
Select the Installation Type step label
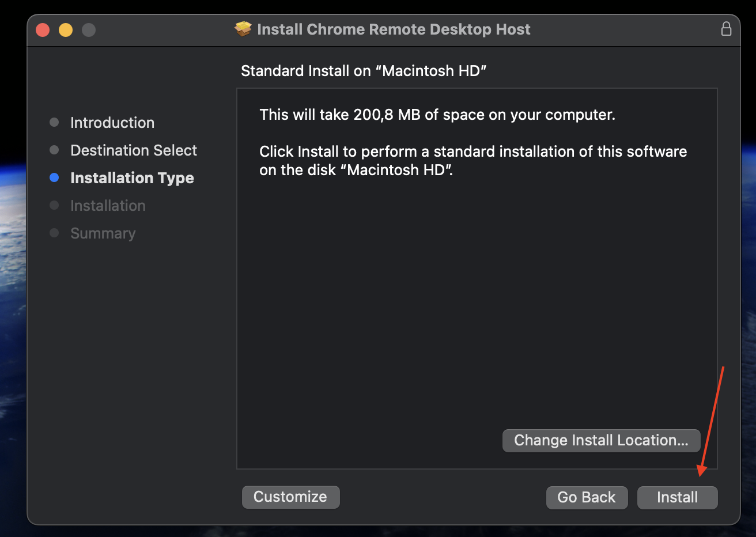[x=132, y=178]
